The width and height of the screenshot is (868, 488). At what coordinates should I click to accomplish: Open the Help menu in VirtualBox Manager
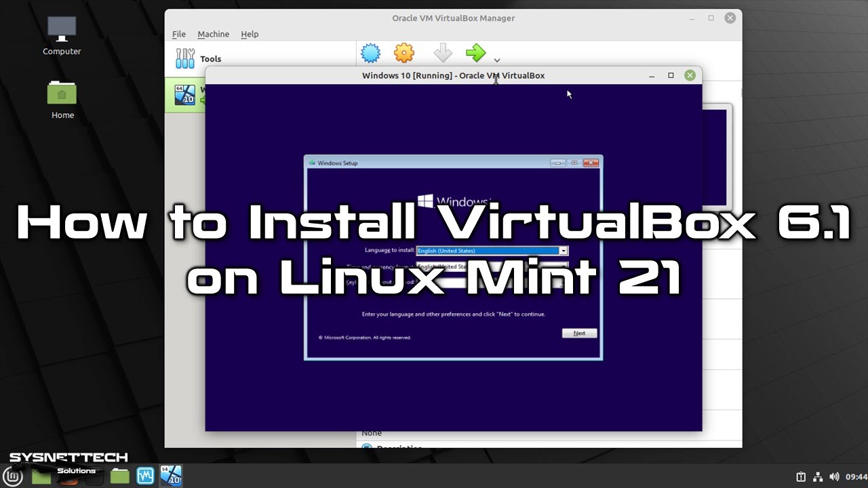[250, 34]
